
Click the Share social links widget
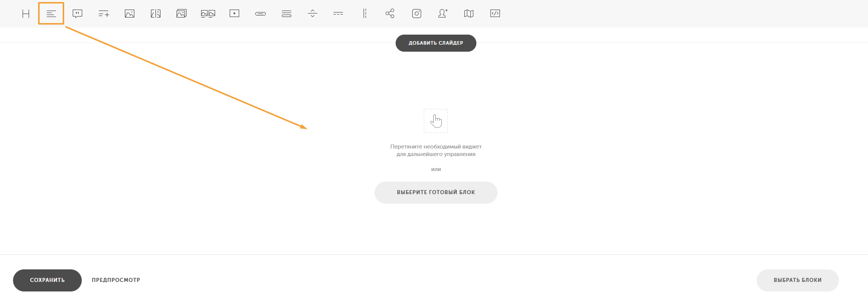(390, 14)
